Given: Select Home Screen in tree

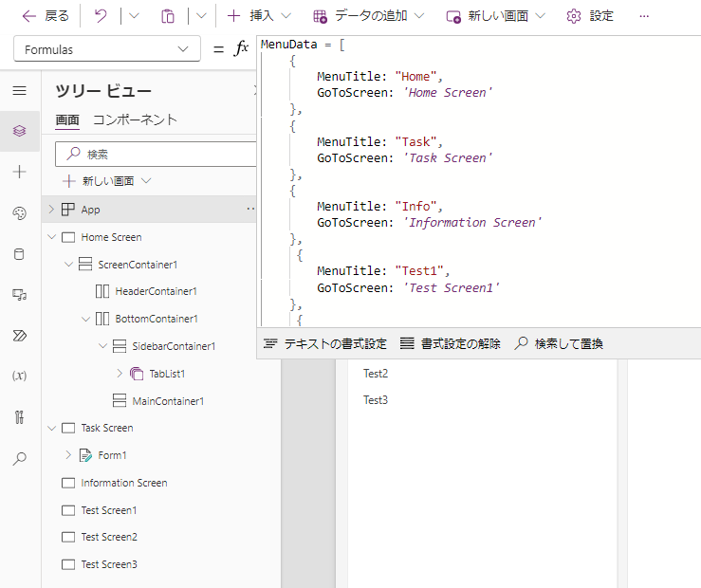Looking at the screenshot, I should (111, 237).
